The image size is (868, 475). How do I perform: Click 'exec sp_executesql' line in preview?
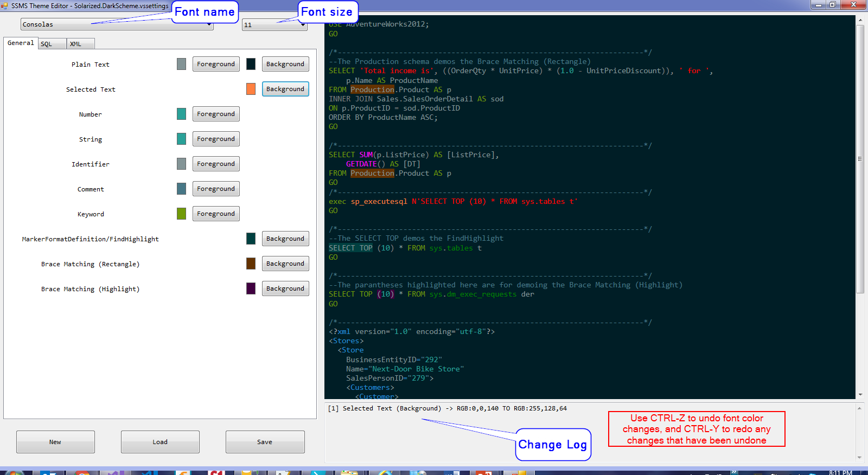454,202
